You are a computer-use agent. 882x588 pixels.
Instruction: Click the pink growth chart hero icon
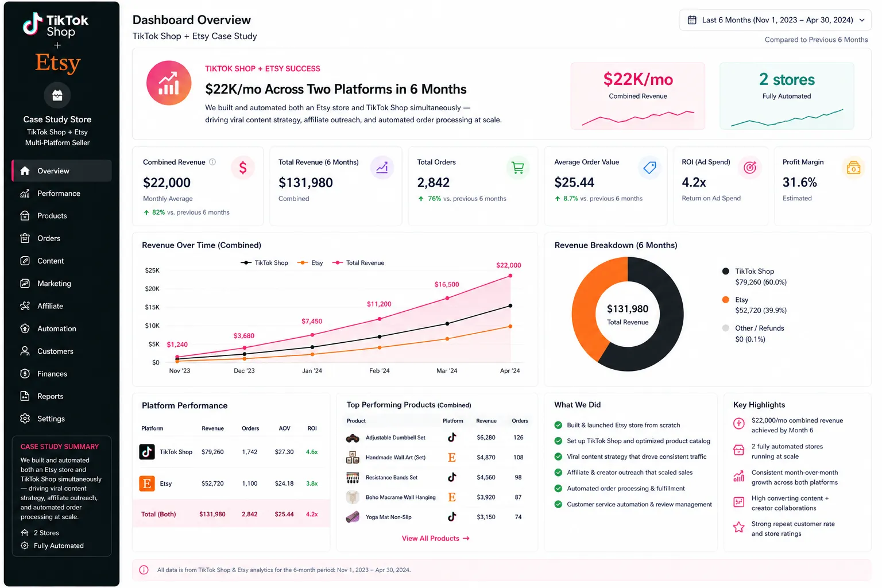click(x=169, y=83)
